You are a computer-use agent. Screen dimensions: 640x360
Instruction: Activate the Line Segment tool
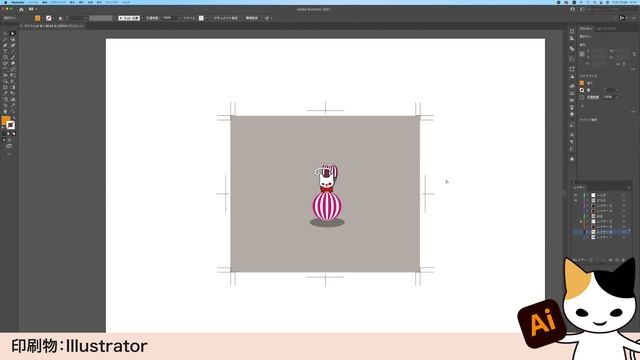pyautogui.click(x=13, y=51)
